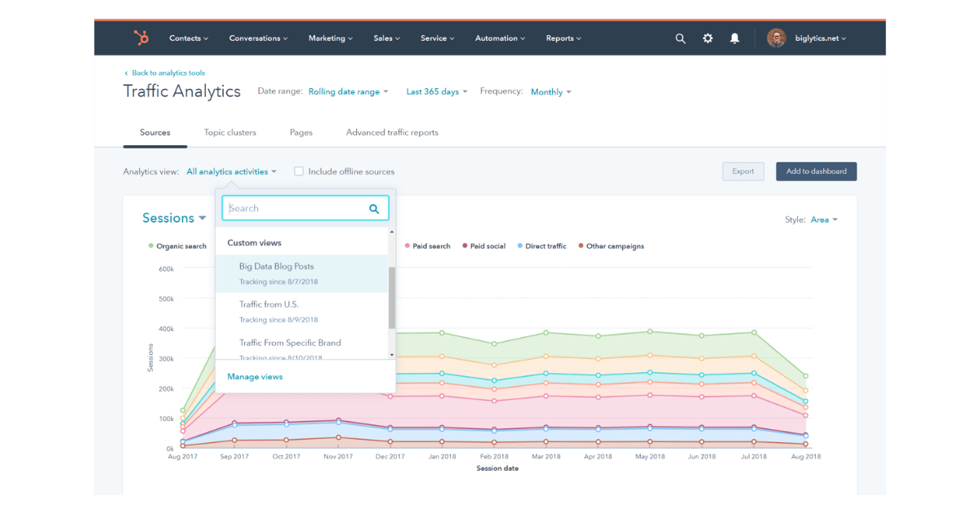Toggle the Paid search legend marker
This screenshot has height=514, width=980.
coord(407,246)
